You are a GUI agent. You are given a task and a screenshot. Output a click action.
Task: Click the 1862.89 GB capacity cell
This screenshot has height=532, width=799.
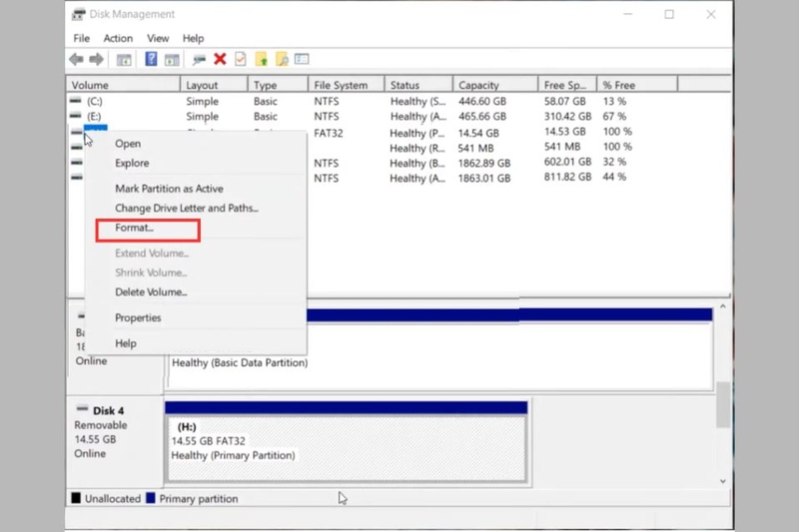click(x=484, y=163)
